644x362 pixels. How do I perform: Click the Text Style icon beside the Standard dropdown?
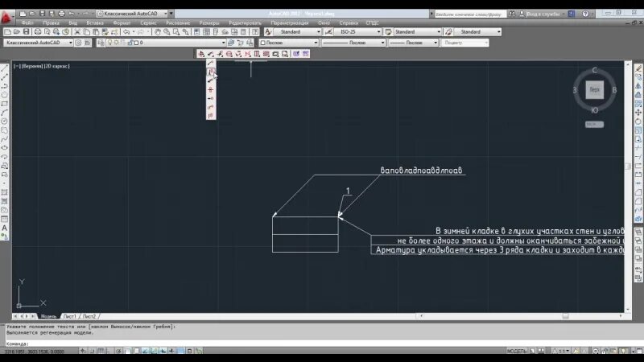pyautogui.click(x=268, y=31)
